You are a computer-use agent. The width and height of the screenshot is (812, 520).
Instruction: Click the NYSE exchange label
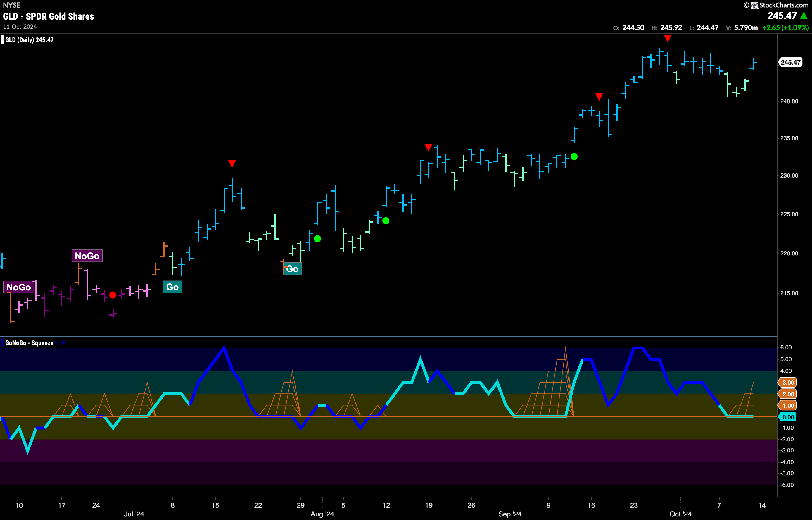point(11,5)
